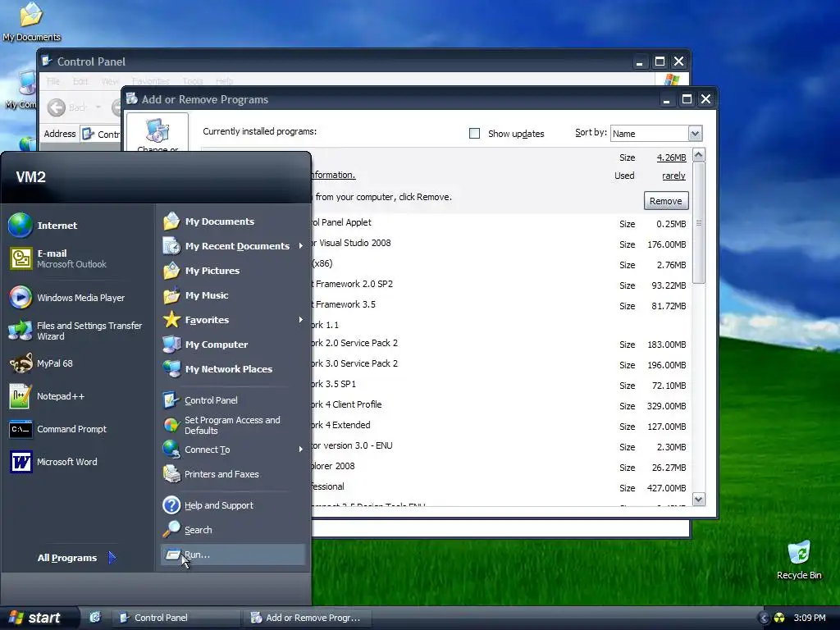Open Back button history dropdown arrow

point(98,107)
